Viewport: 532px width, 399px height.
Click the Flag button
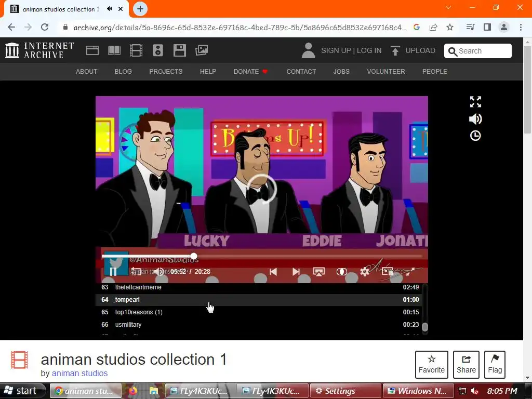[495, 364]
